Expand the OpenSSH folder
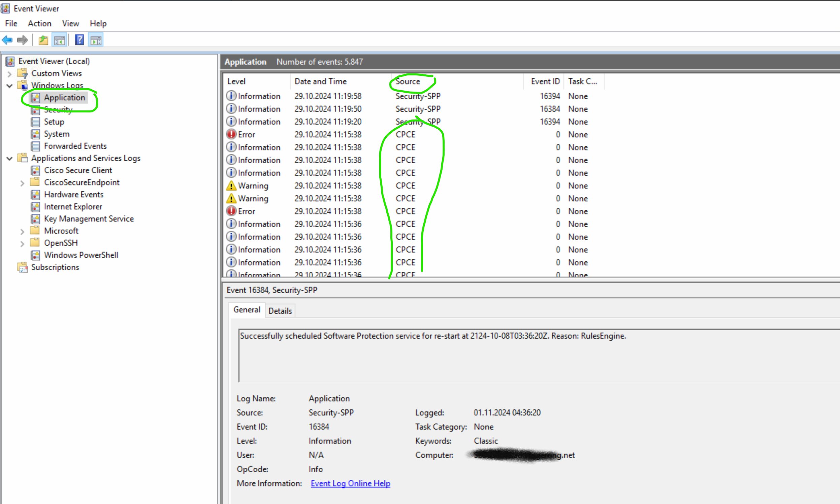The height and width of the screenshot is (504, 840). pos(22,243)
